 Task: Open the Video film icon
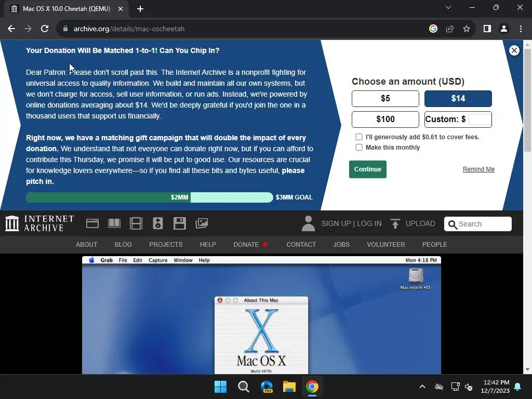pyautogui.click(x=136, y=223)
